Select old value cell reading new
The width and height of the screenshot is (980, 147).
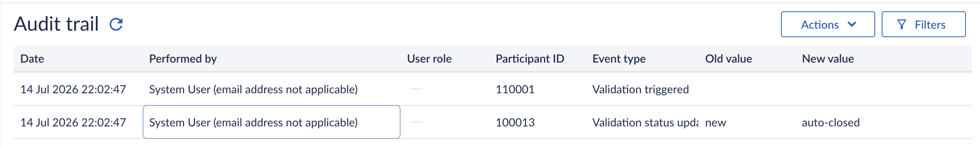click(716, 122)
